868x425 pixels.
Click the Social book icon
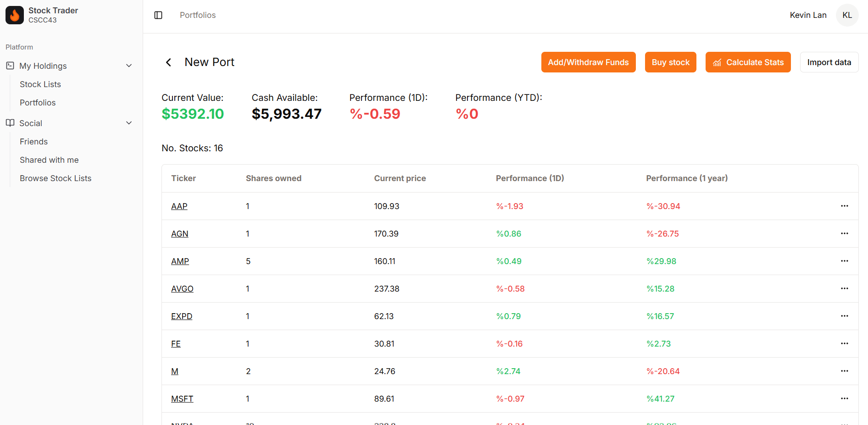[x=10, y=123]
